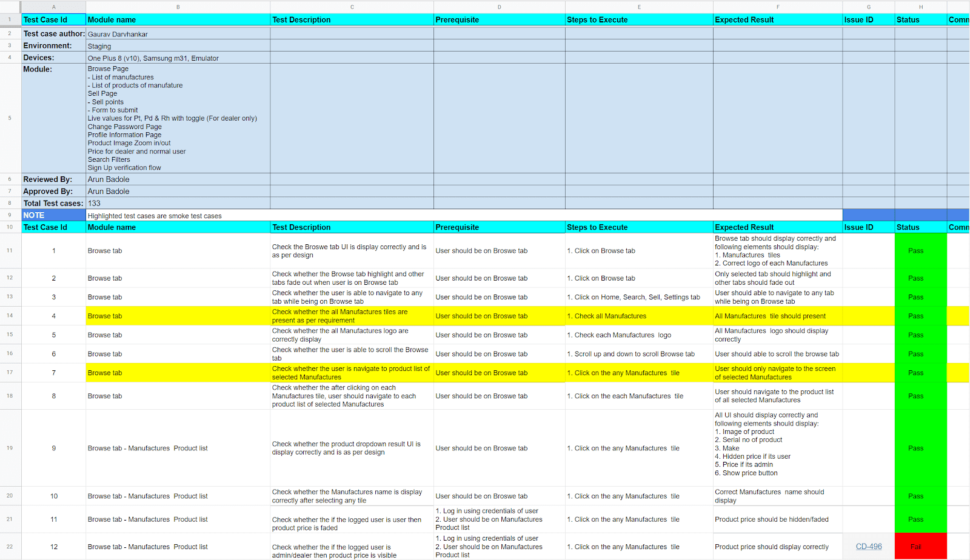Select row 14 using the row number
Screen dimensions: 970x560
[x=10, y=315]
